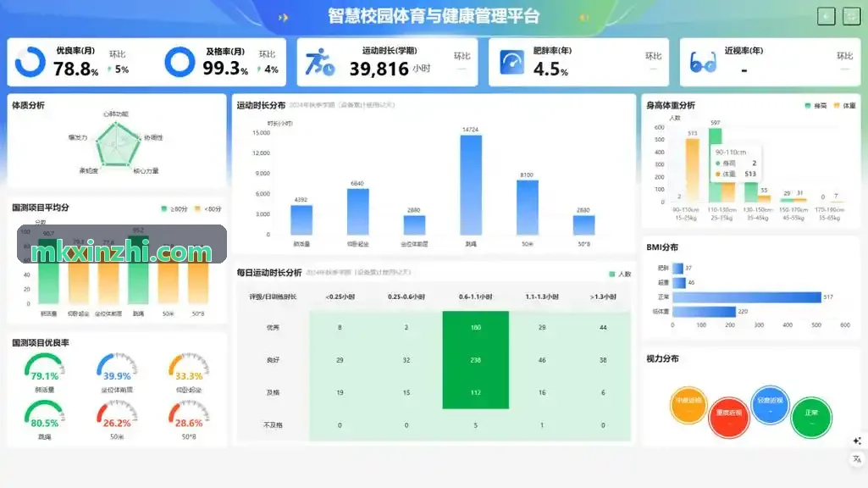868x488 pixels.
Task: Click the 33.3% orange gauge
Action: pyautogui.click(x=188, y=367)
